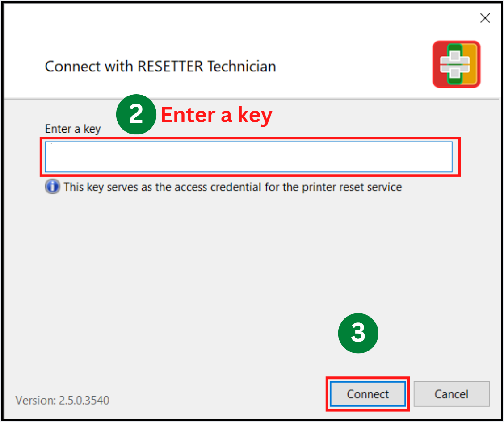504x422 pixels.
Task: Click the 'Connect with RESETTER Technician' title
Action: (x=160, y=67)
